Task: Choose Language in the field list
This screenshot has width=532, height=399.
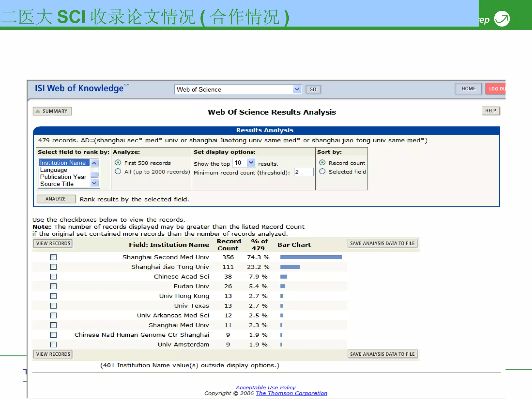Action: tap(54, 170)
